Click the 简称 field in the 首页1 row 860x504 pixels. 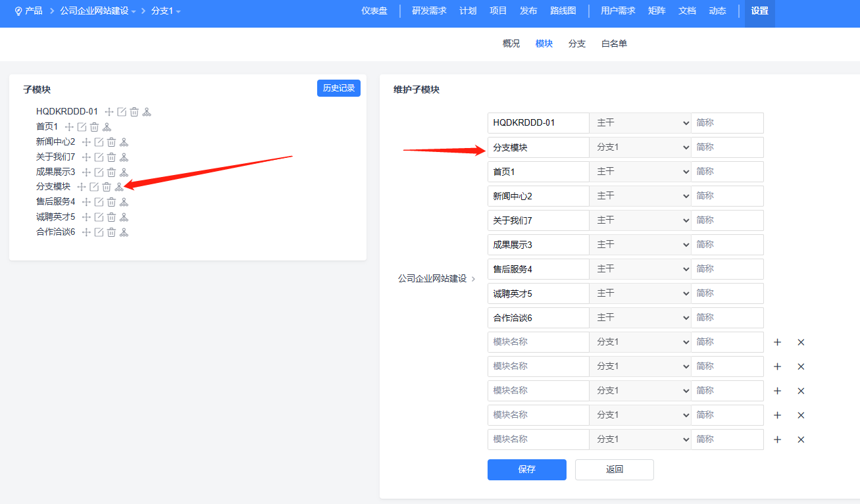727,172
